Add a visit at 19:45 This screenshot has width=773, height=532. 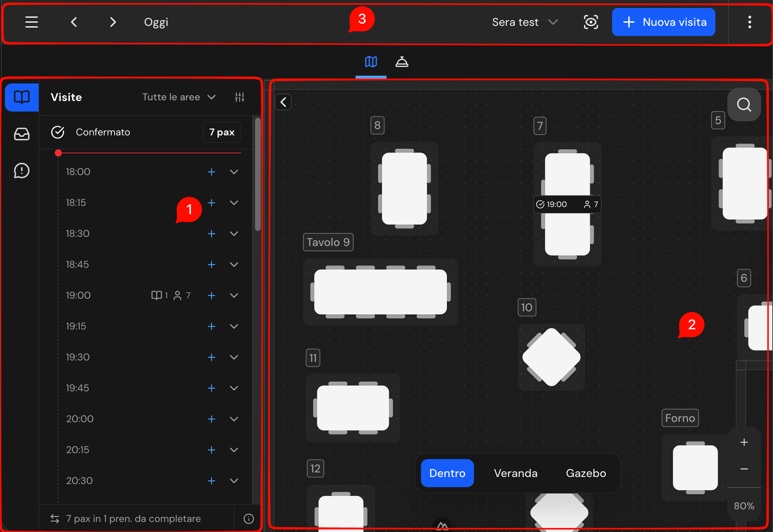pos(211,388)
